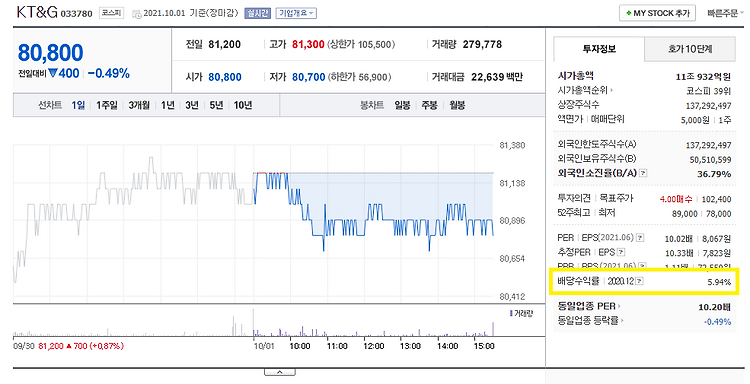Screen dimensions: 750x384
Task: Open help icon next to PER EPS(2021.06)
Action: click(640, 238)
